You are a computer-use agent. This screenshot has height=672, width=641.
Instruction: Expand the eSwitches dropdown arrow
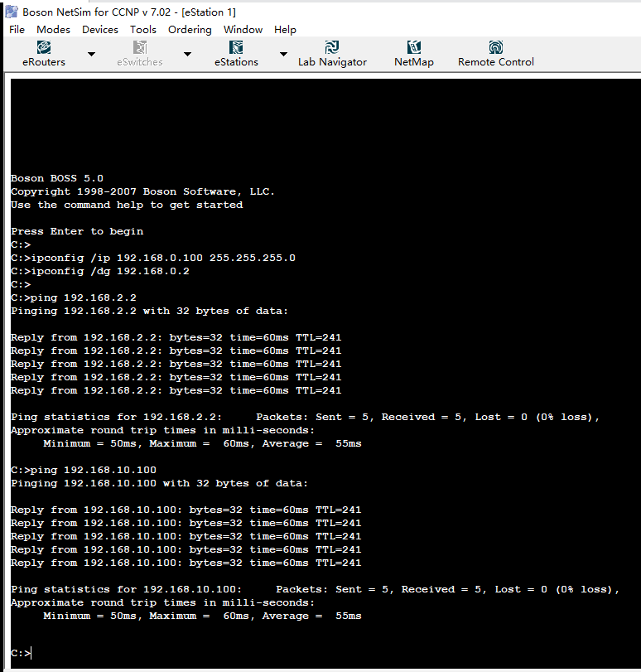tap(187, 54)
